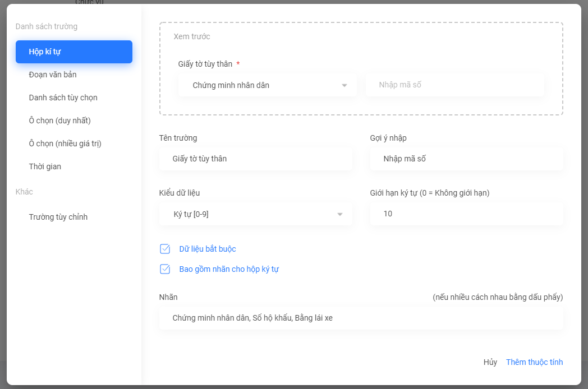Edit the Tên trường input field
Image resolution: width=588 pixels, height=389 pixels.
point(256,159)
